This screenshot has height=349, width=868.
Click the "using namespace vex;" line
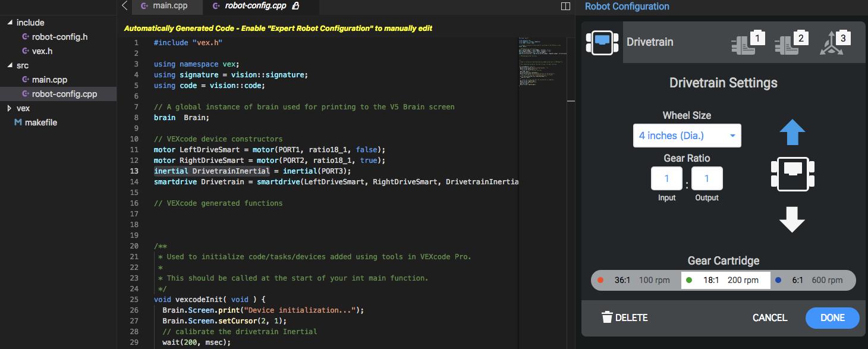196,64
